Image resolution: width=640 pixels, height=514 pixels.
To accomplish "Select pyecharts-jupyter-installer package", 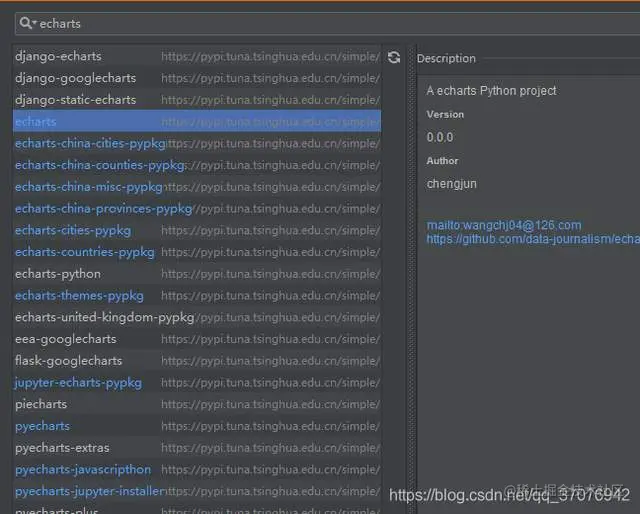I will pyautogui.click(x=197, y=491).
